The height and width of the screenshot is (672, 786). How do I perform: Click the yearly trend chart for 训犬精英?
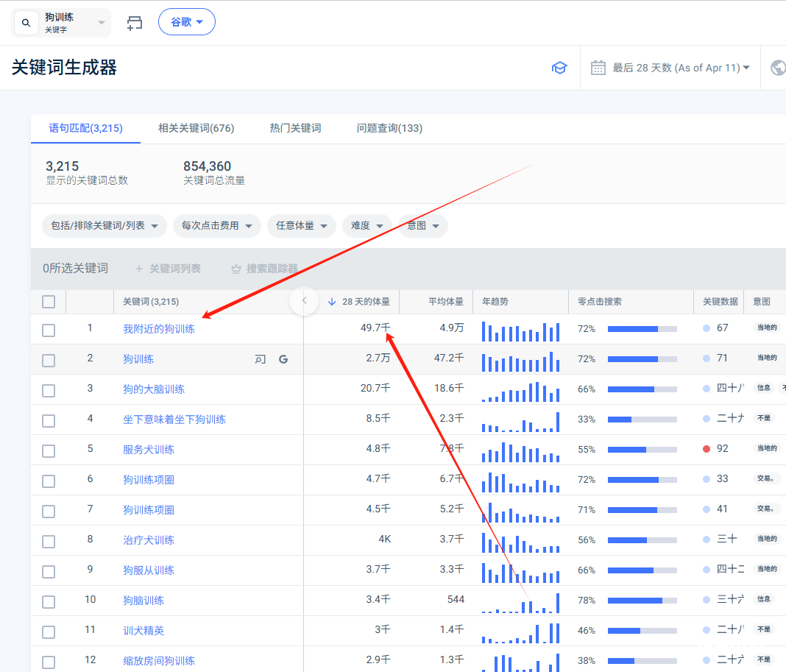(520, 632)
